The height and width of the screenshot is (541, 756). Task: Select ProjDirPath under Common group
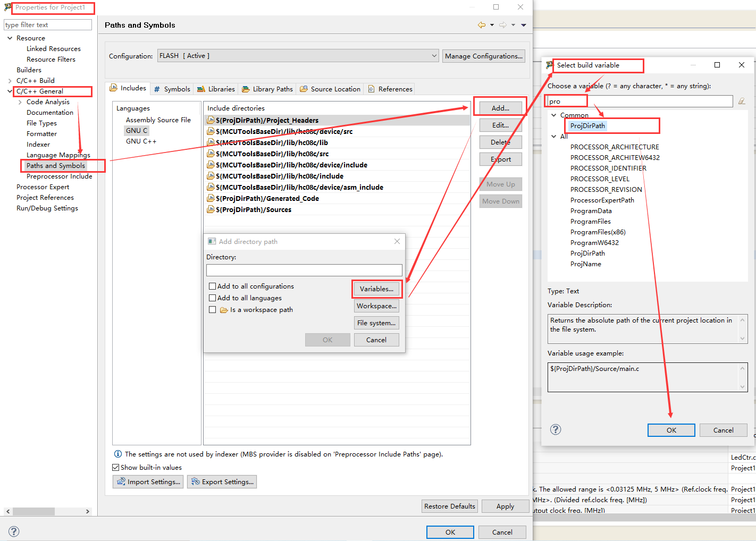[587, 125]
